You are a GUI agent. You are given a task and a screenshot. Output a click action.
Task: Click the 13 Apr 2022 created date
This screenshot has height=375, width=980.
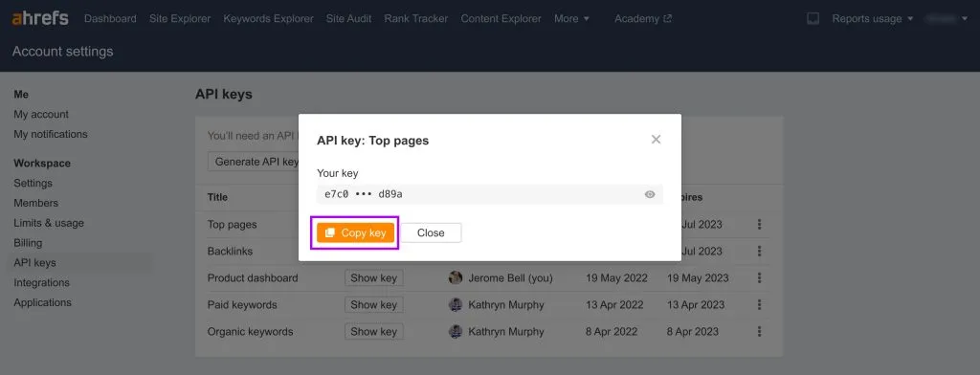click(614, 305)
